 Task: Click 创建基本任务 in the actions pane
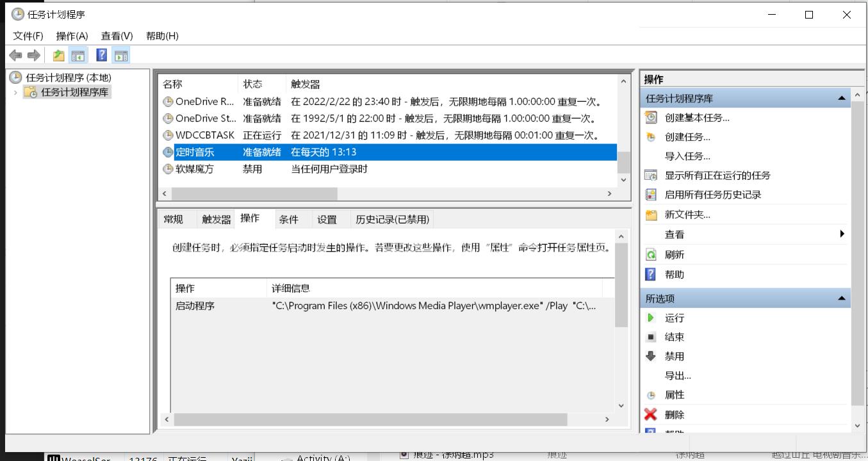(696, 118)
